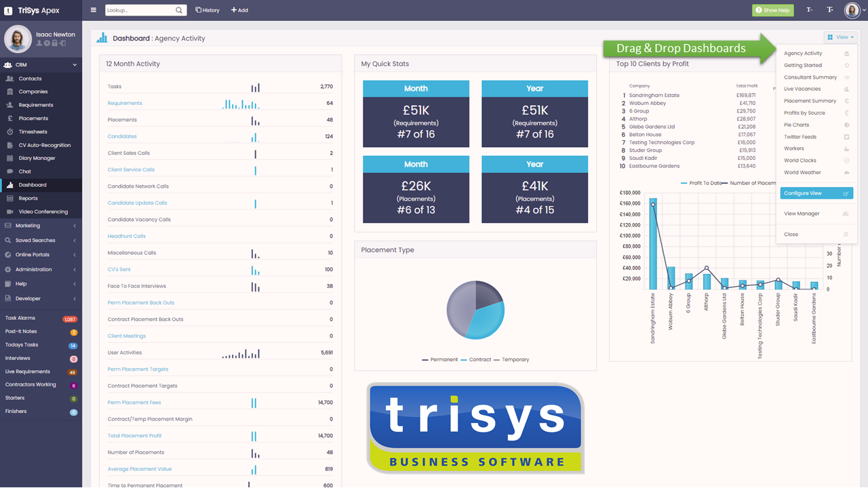This screenshot has width=868, height=488.
Task: Click Woburn Abbey in the Top 10 Clients table
Action: pos(648,103)
